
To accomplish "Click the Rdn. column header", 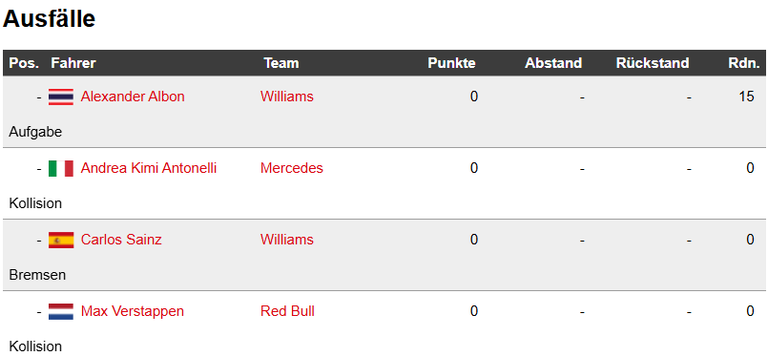I will click(744, 63).
